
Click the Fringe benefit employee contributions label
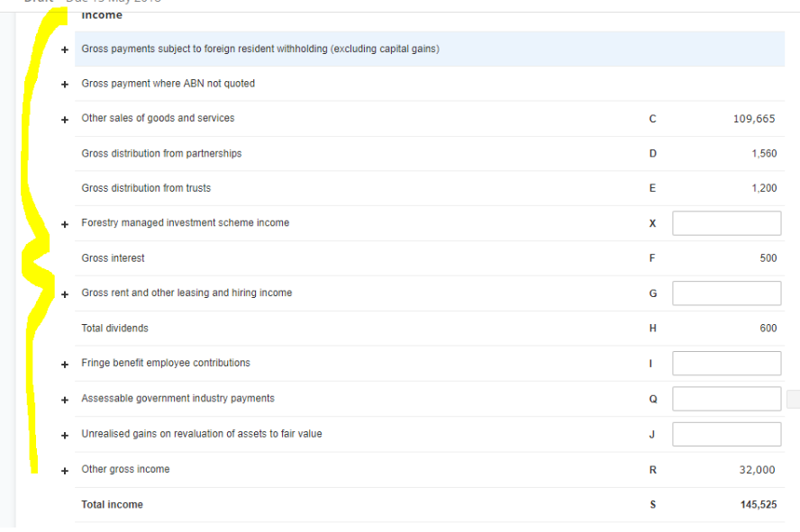point(166,363)
